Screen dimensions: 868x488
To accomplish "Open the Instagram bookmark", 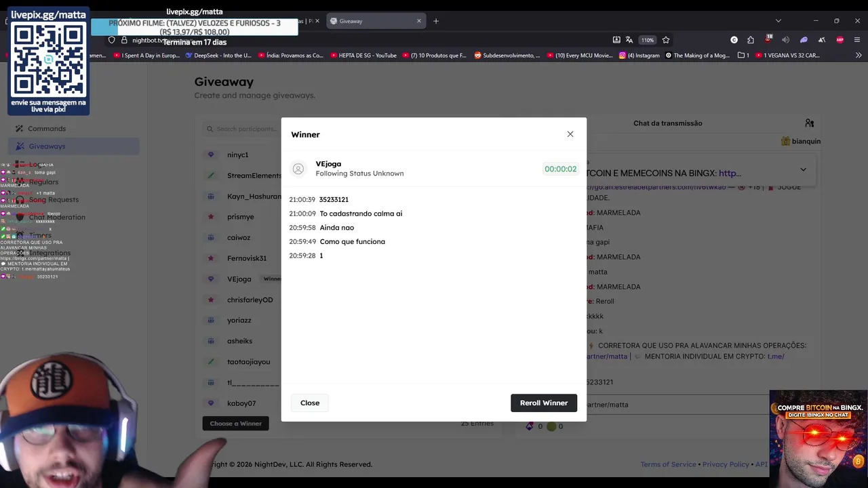I will [639, 56].
